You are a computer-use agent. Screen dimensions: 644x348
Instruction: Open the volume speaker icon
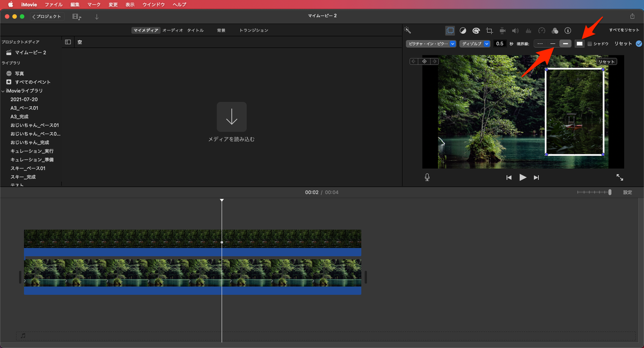[516, 31]
